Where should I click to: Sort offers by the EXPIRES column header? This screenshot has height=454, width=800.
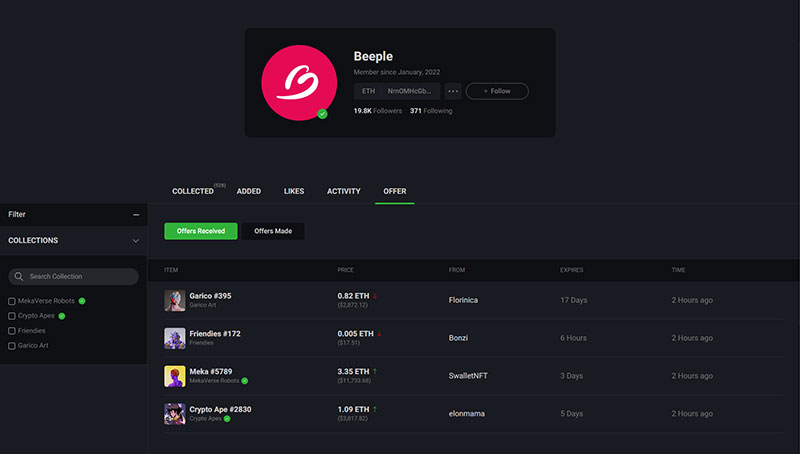[x=571, y=270]
